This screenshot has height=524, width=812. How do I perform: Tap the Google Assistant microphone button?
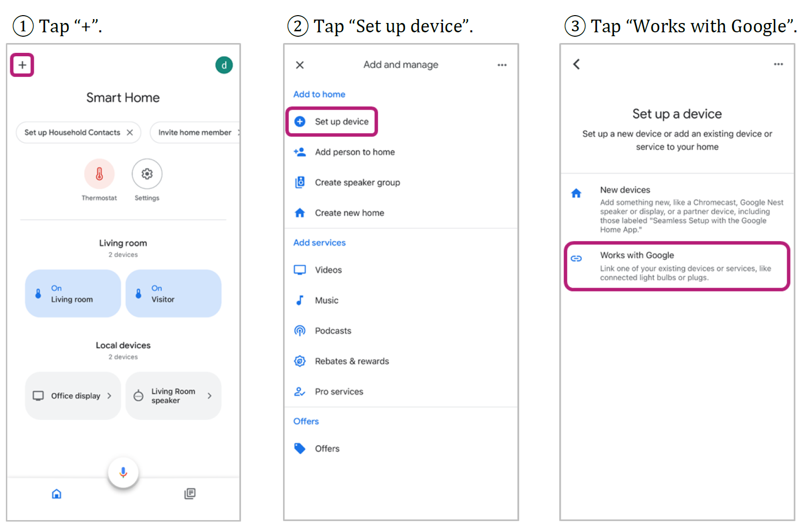coord(123,473)
